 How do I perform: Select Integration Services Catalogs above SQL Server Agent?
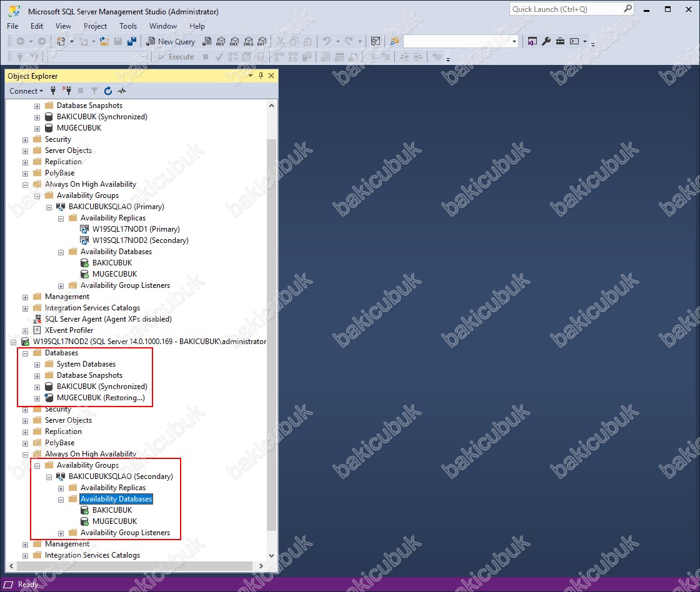pos(92,308)
